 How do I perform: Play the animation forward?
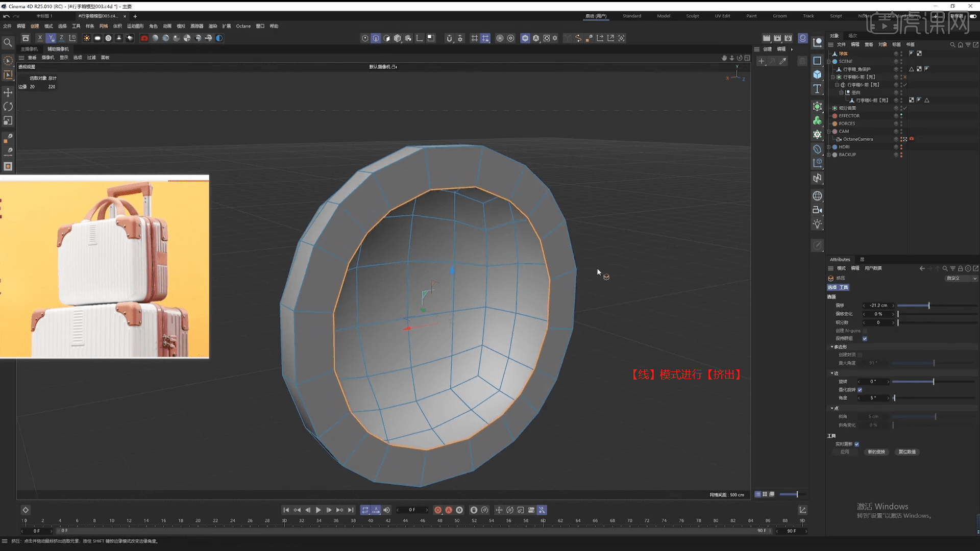[x=318, y=510]
